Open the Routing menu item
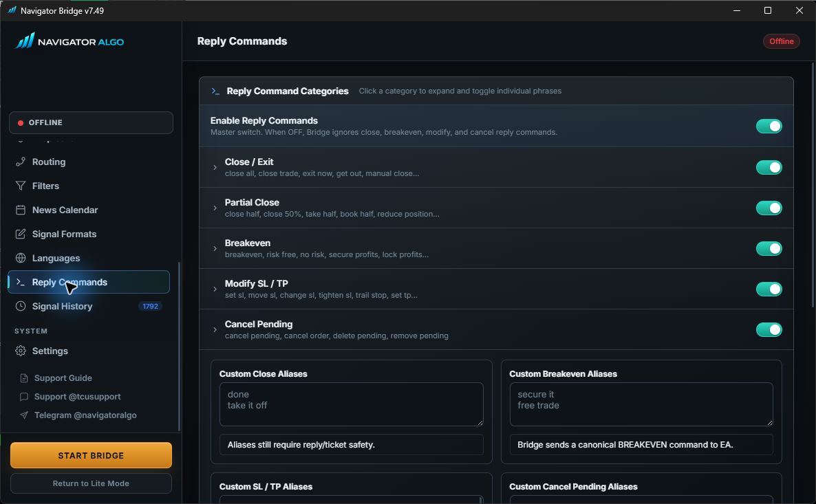The image size is (816, 504). [89, 162]
